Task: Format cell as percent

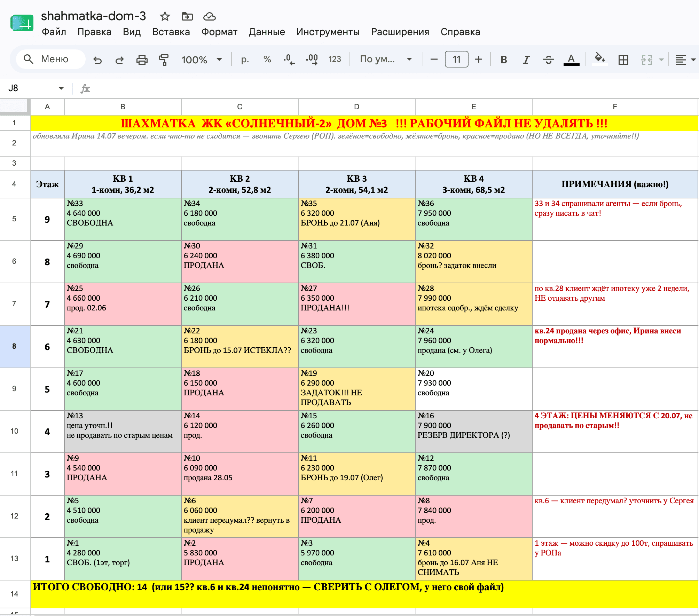Action: coord(267,60)
